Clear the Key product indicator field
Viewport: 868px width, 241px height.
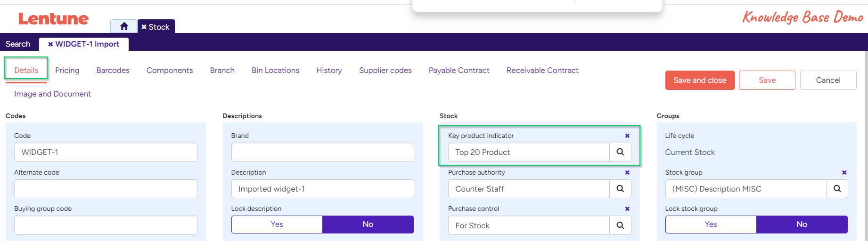pos(627,136)
